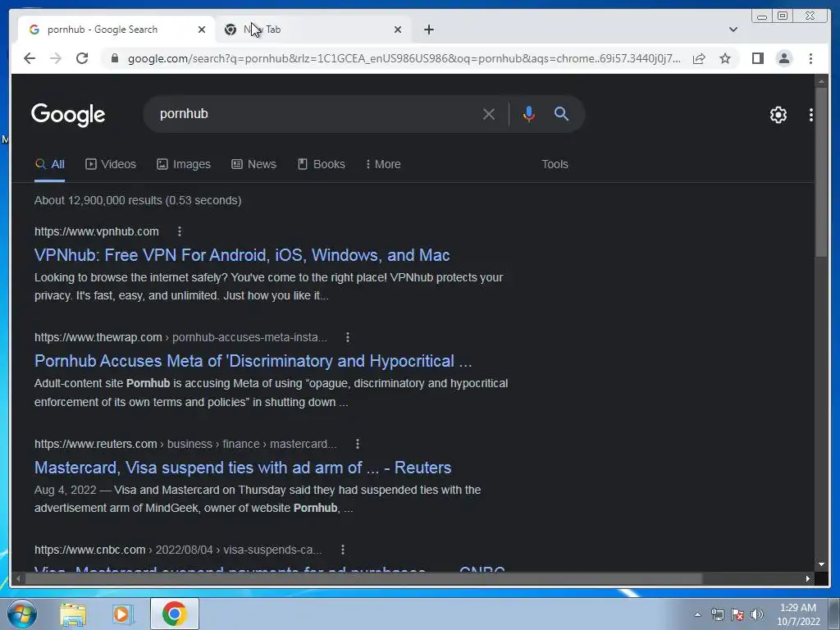View site security lock information
The width and height of the screenshot is (840, 630).
114,58
